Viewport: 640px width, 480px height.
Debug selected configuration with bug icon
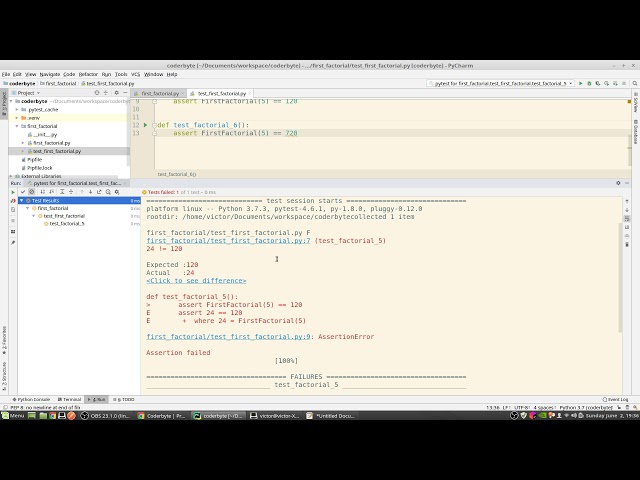pyautogui.click(x=589, y=83)
